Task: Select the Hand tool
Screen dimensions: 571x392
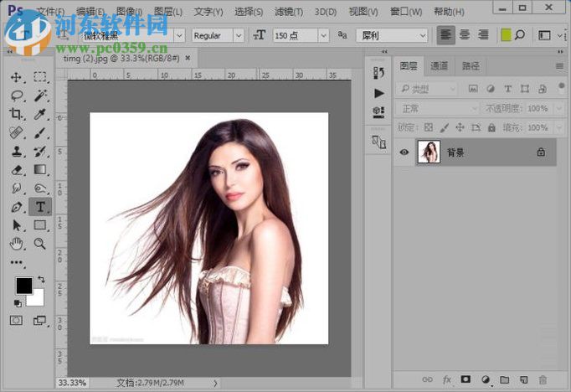Action: click(17, 243)
